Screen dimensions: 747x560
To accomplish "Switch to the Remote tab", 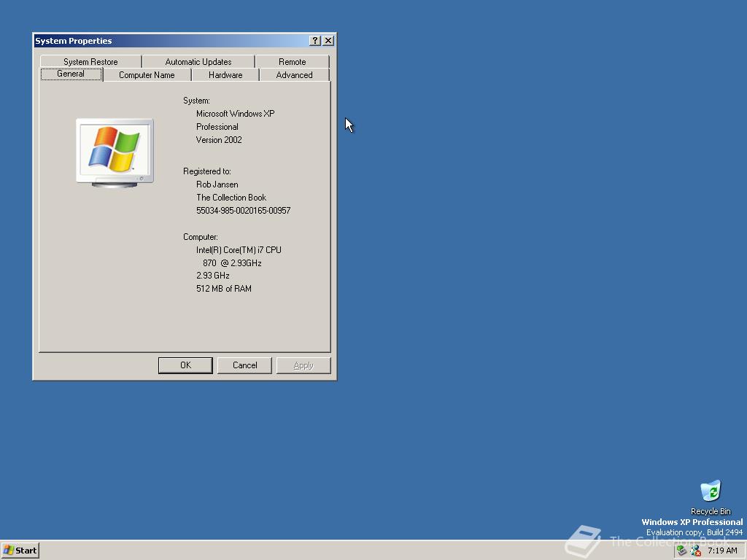I will tap(292, 62).
